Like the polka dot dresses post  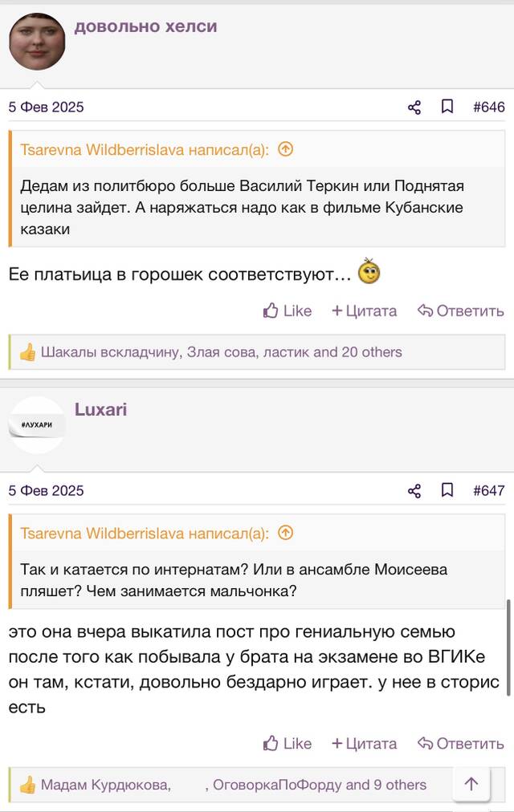click(x=288, y=311)
